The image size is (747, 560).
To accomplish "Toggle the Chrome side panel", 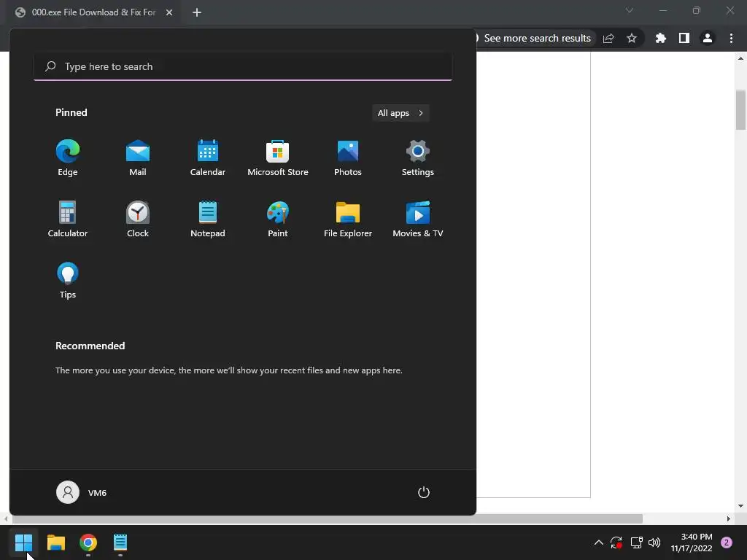I will pos(684,38).
